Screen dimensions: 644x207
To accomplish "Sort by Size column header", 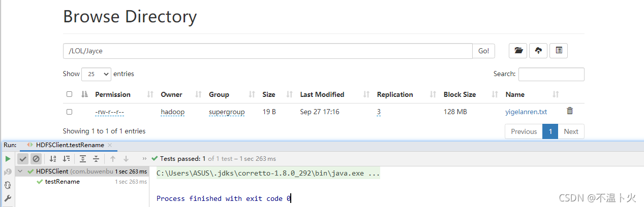I will (x=269, y=94).
